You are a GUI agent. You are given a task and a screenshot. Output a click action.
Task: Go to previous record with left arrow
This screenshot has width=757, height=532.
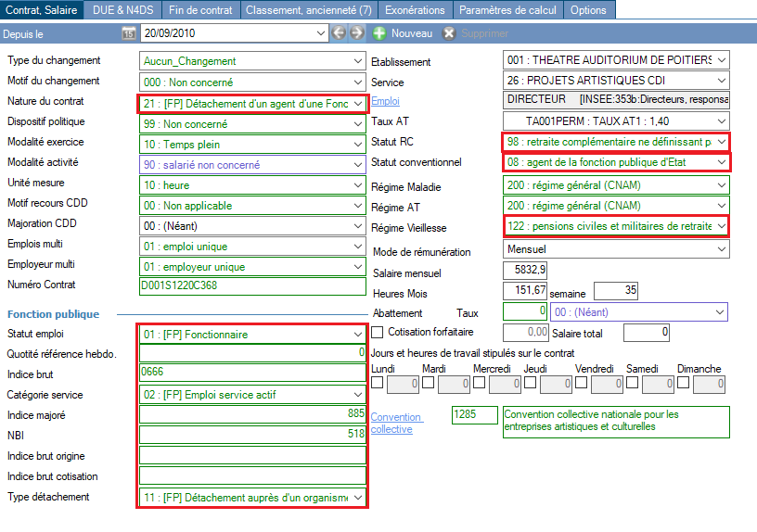coord(338,33)
